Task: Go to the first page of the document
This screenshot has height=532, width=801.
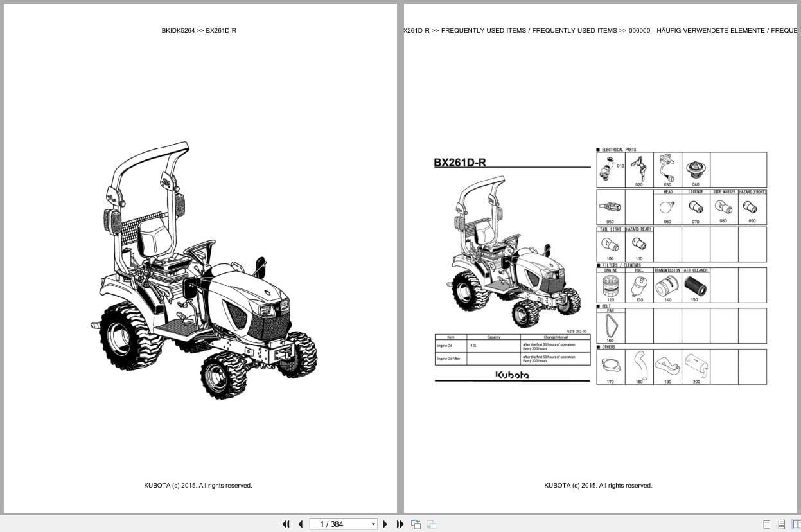Action: coord(286,524)
